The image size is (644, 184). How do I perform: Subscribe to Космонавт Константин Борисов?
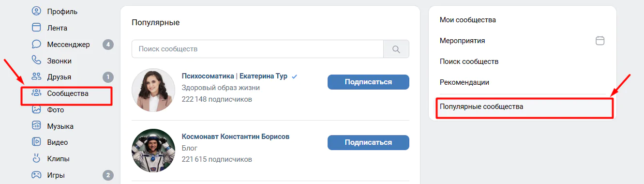(x=368, y=142)
